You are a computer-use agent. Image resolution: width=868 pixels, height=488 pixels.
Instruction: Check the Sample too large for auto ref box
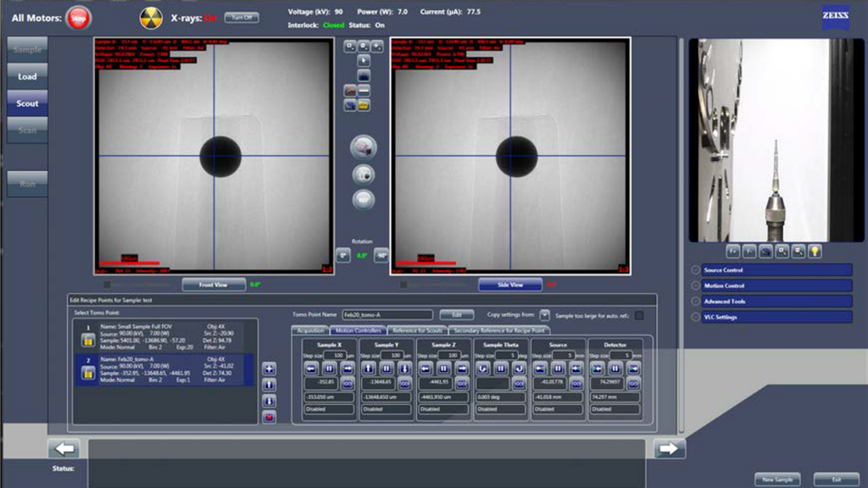pos(640,313)
